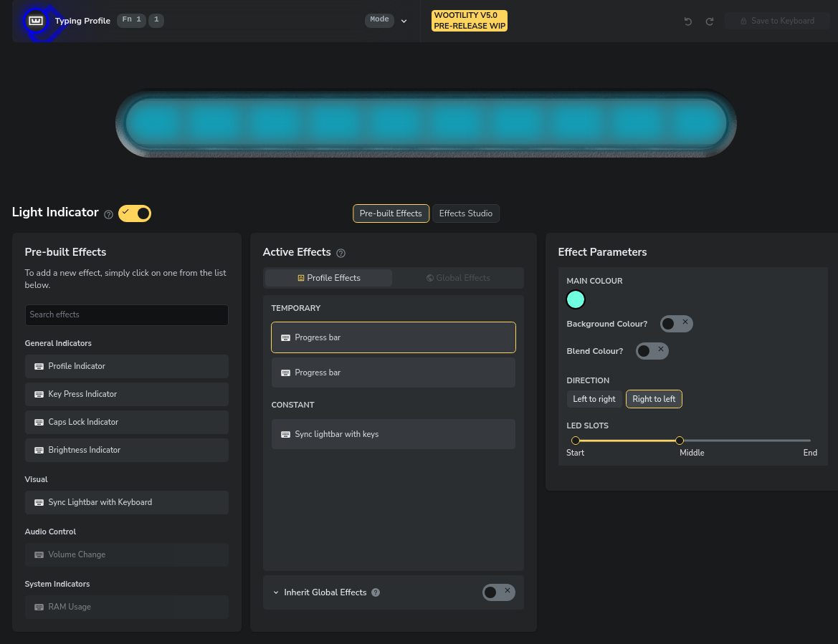Switch to Pre-built Effects tab
The height and width of the screenshot is (644, 838).
click(391, 213)
